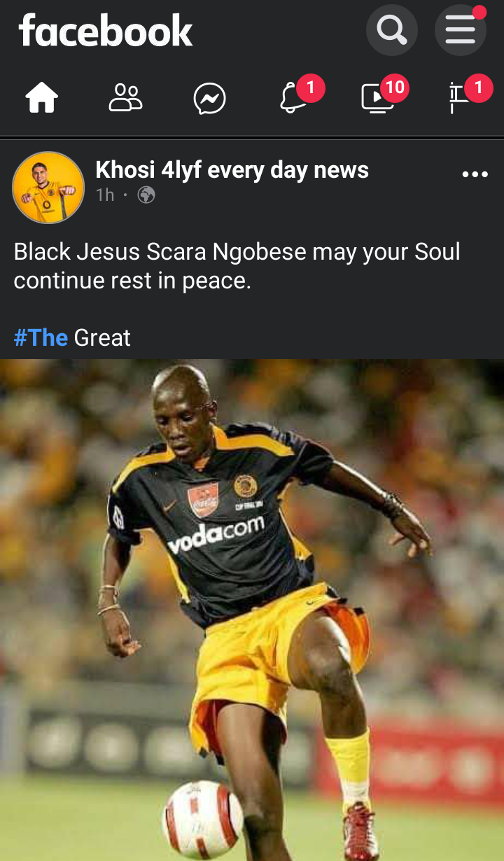Tap the red dot on the menu button
This screenshot has height=861, width=504.
(x=479, y=13)
